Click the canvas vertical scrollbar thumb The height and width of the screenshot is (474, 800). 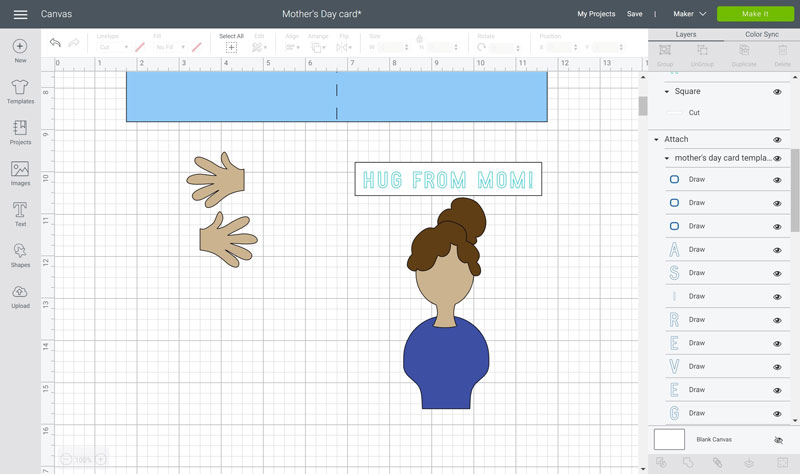[643, 106]
